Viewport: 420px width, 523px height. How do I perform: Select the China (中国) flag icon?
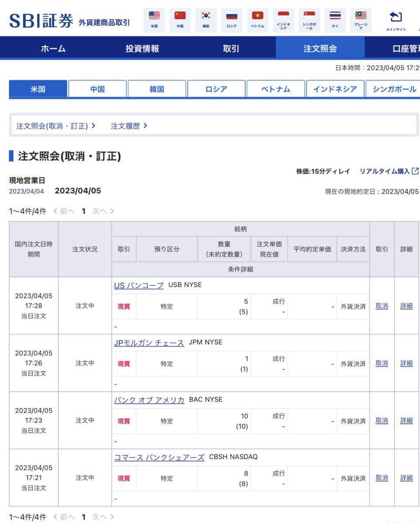point(180,20)
